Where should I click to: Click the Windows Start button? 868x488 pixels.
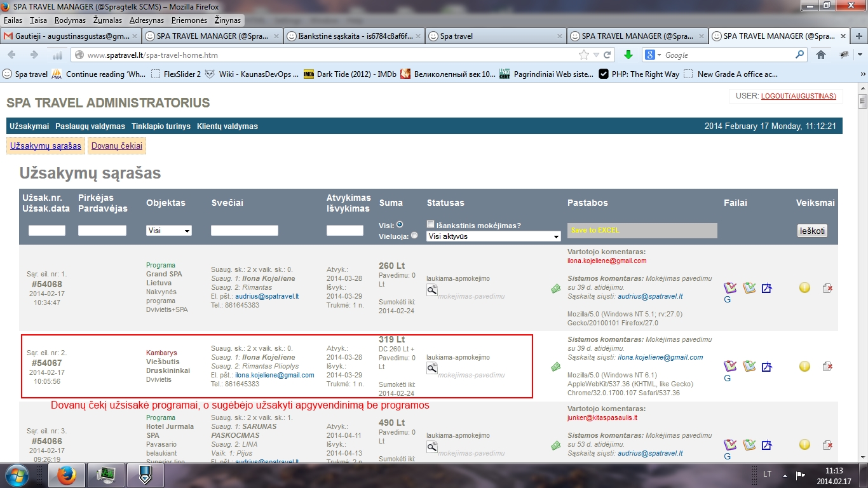click(17, 475)
